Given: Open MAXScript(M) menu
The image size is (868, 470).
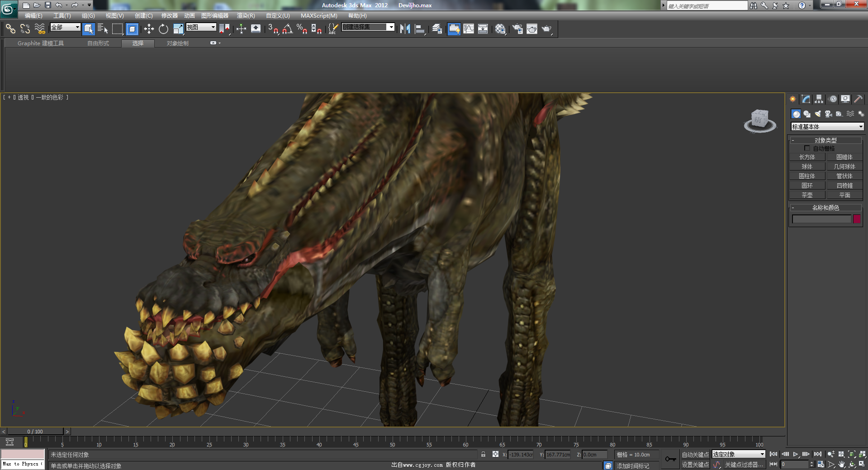Looking at the screenshot, I should click(319, 16).
